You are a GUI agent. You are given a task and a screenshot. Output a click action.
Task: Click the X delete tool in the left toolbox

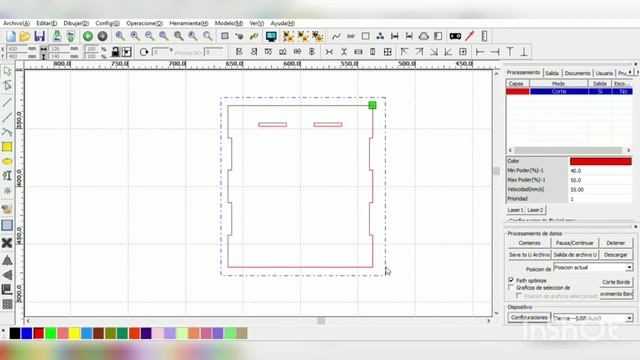click(7, 243)
